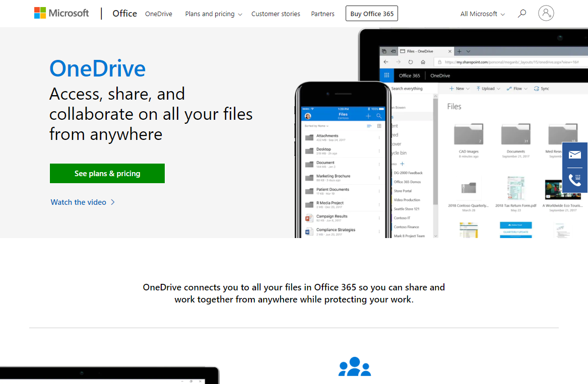Click the browser back arrow in screenshot
588x384 pixels.
pos(386,62)
